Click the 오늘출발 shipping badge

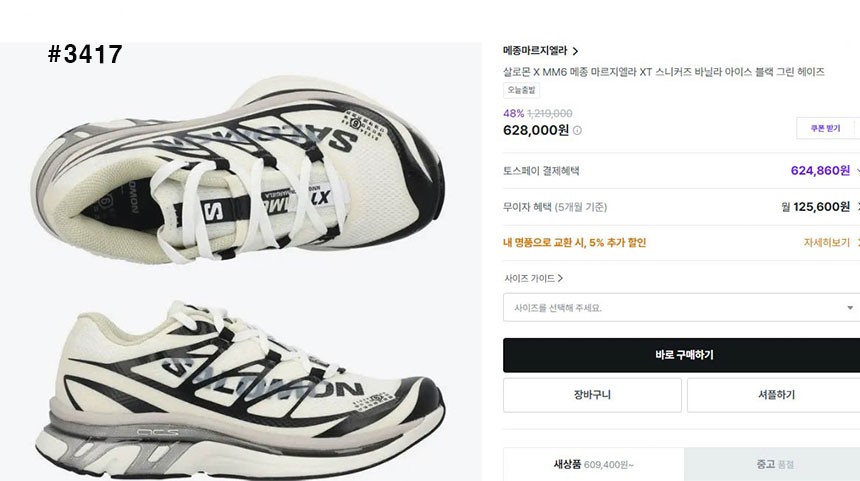(521, 90)
